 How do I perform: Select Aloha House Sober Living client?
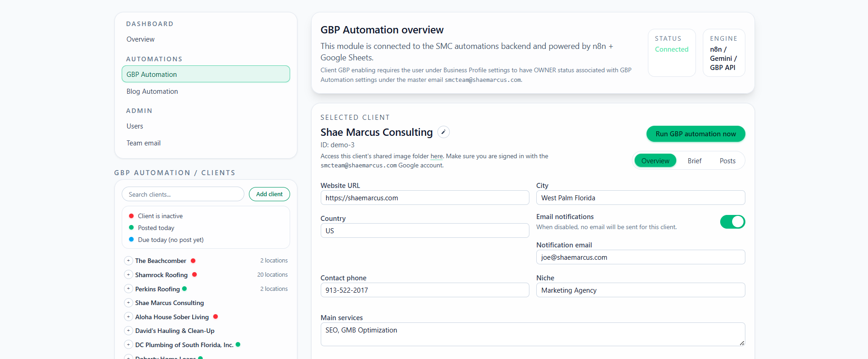(172, 317)
